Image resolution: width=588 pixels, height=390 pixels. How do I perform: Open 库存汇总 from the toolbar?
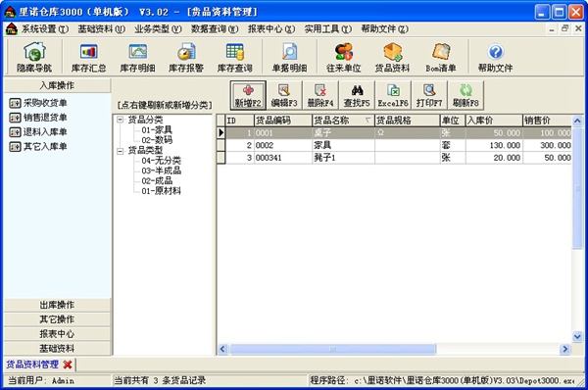pyautogui.click(x=89, y=57)
